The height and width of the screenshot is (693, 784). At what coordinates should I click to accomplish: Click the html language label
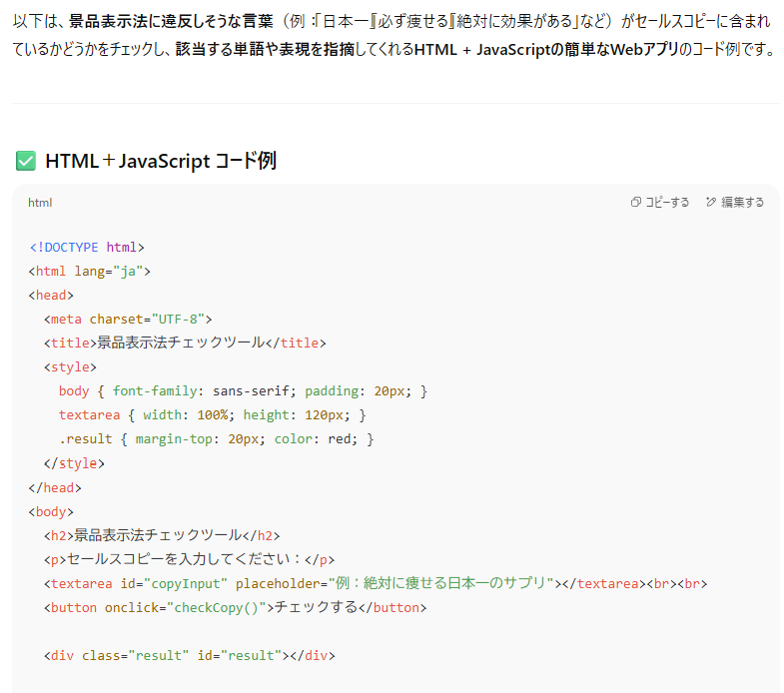coord(40,203)
